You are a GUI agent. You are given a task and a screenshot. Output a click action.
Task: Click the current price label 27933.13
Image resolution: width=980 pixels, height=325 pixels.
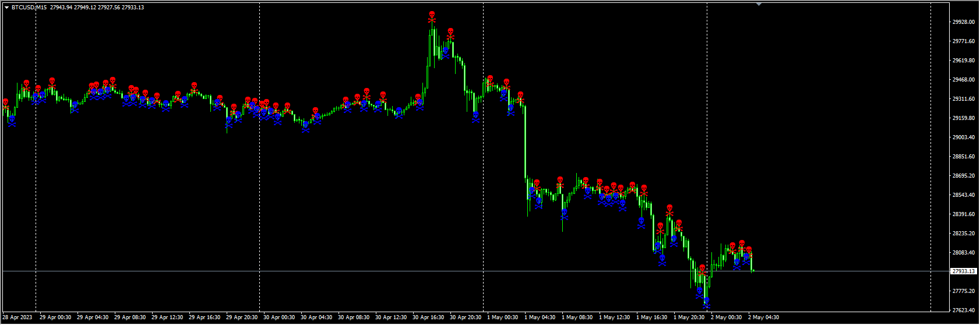[x=963, y=271]
